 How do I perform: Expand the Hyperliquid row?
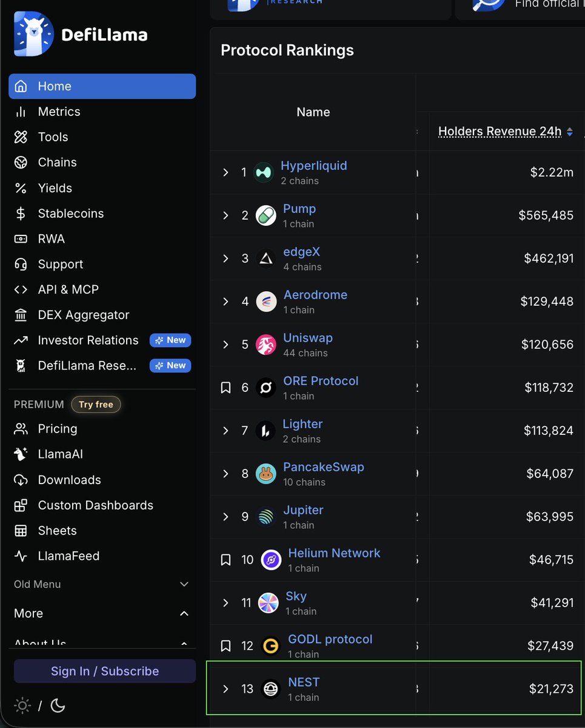[226, 173]
